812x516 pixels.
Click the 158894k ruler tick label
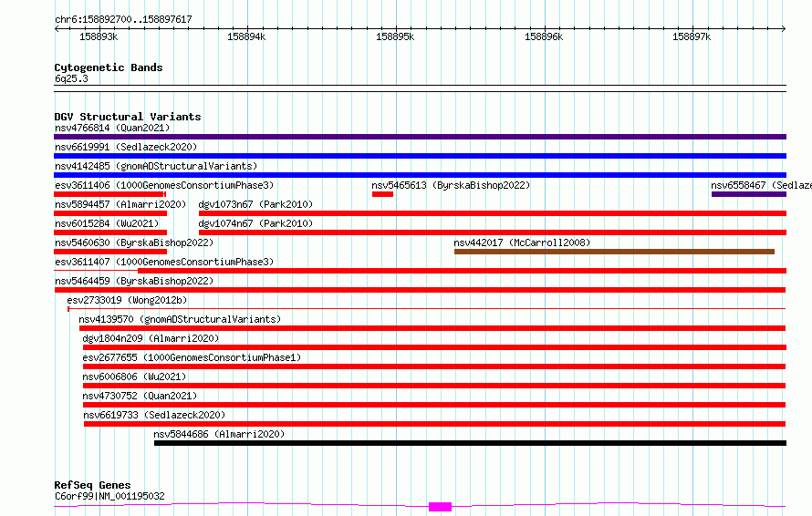246,36
